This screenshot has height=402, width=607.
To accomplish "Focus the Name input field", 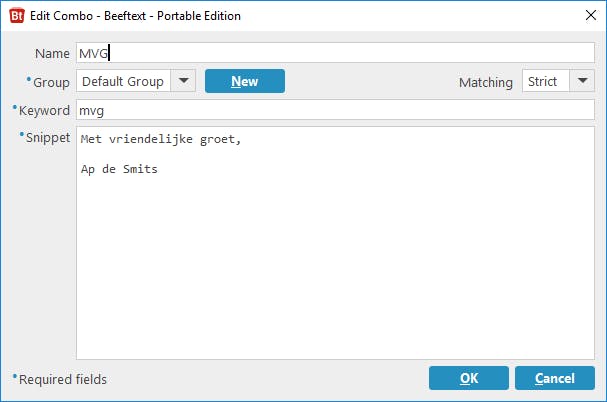I will click(x=335, y=53).
